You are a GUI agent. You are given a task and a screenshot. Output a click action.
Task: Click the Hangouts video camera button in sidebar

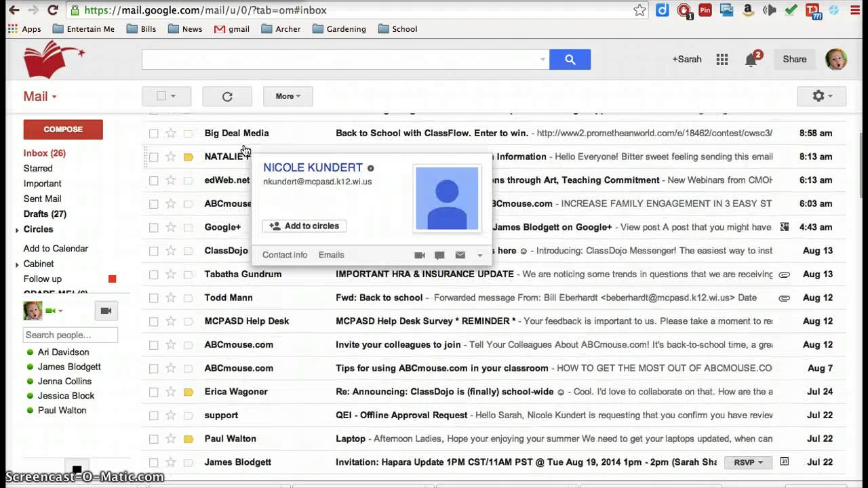(106, 310)
